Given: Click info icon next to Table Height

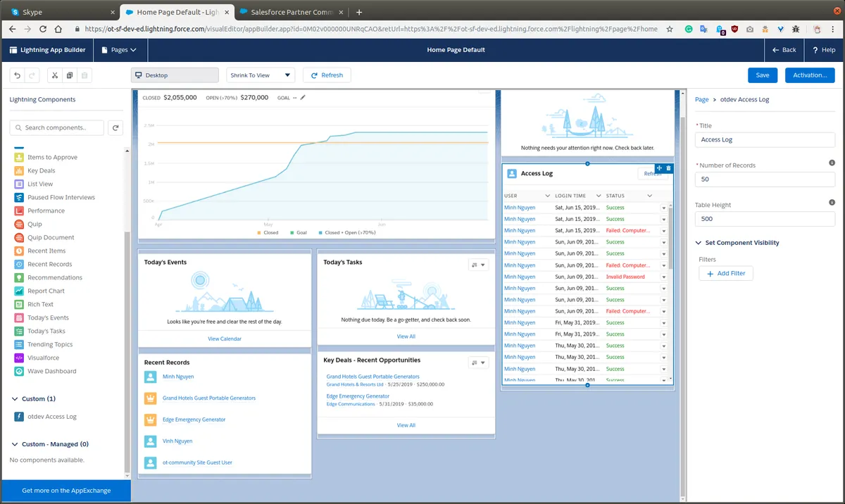Looking at the screenshot, I should [832, 203].
